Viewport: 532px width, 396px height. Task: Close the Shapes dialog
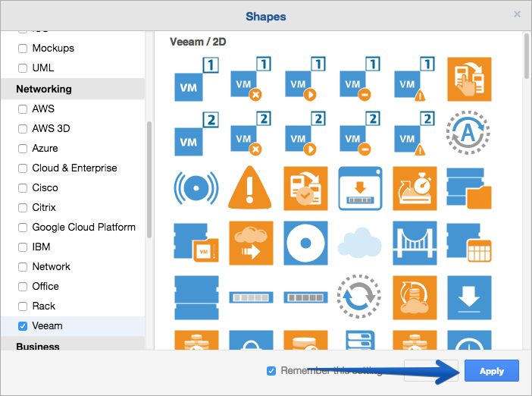[x=517, y=14]
